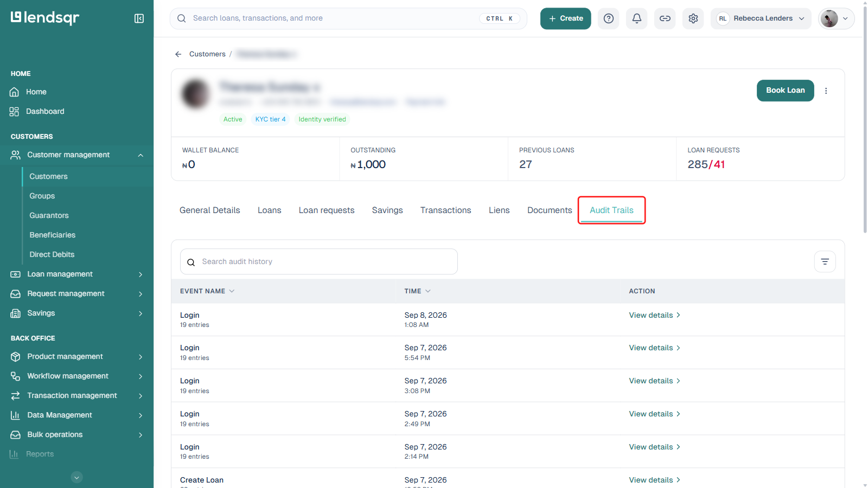Expand Savings menu in sidebar
The height and width of the screenshot is (488, 868).
76,313
